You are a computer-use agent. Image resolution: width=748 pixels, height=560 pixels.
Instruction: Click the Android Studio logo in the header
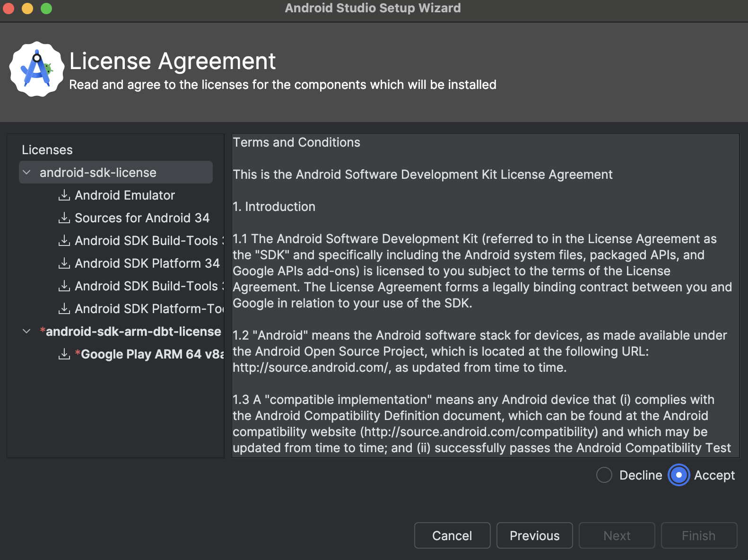point(36,70)
